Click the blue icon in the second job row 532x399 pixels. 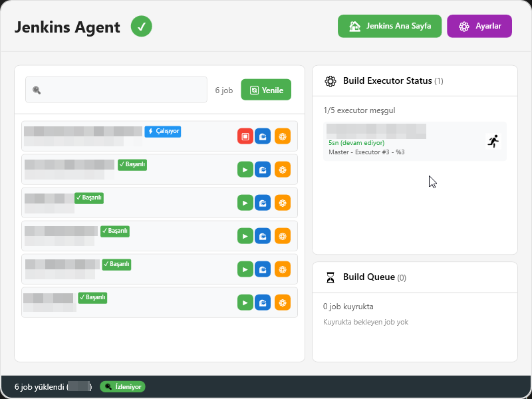263,170
